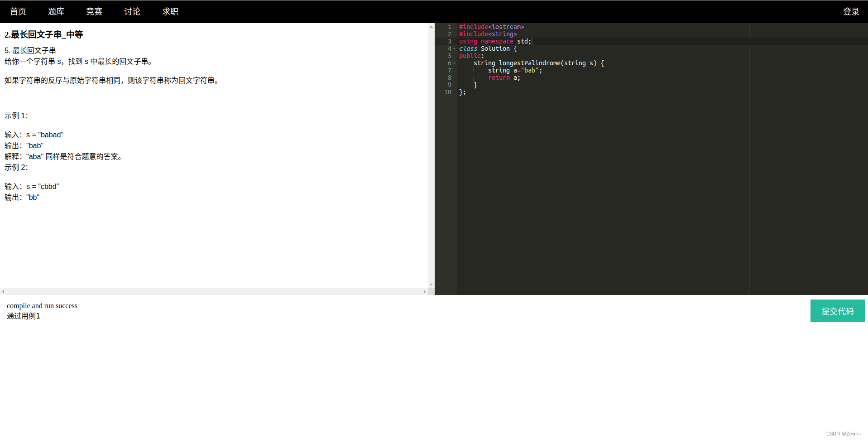
Task: Click the problem panel's scroll up arrow
Action: point(431,27)
